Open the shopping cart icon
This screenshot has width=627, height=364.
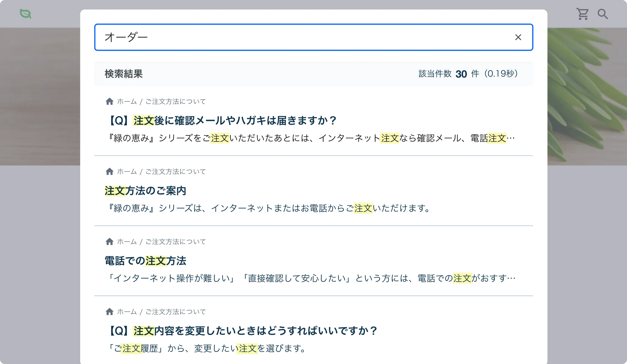tap(582, 14)
